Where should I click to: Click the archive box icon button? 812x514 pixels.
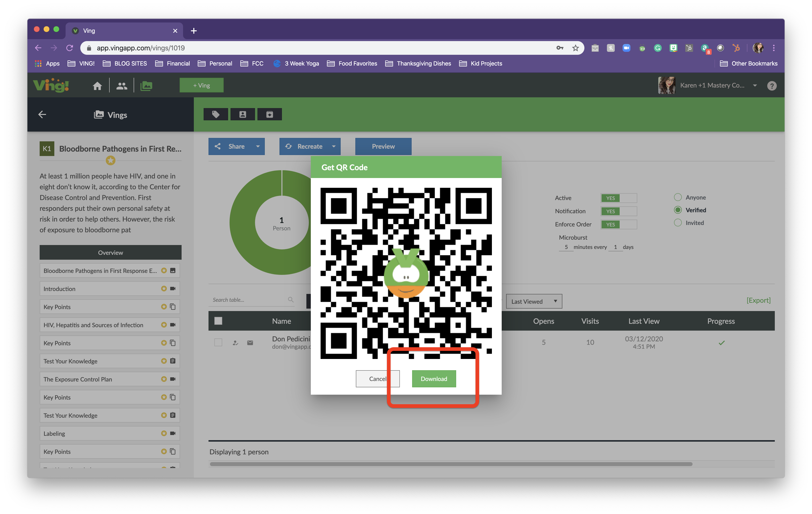tap(269, 114)
